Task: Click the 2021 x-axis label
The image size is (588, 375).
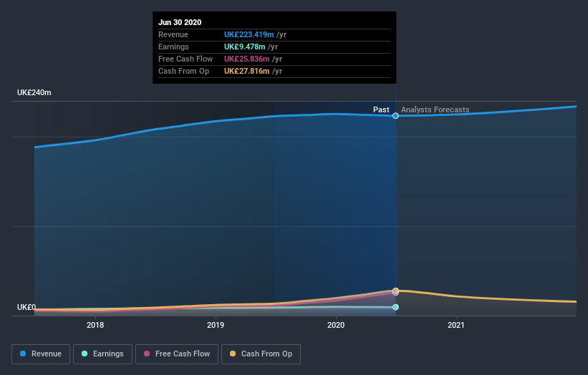Action: 456,325
